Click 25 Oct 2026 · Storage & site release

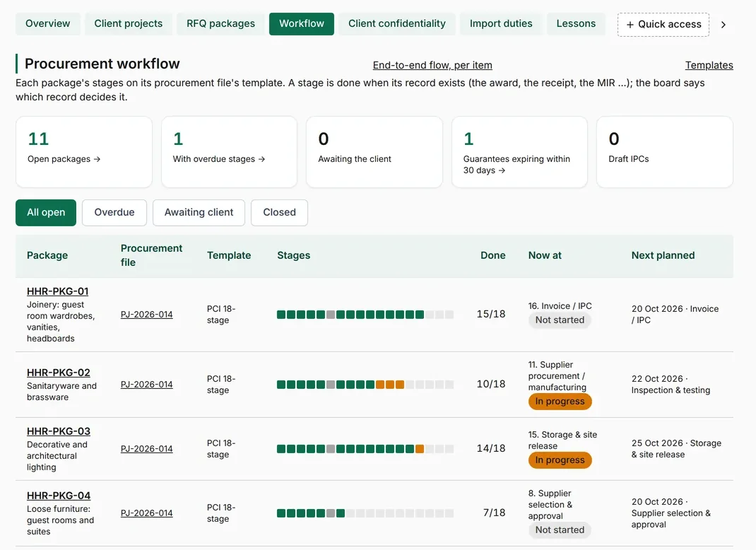click(676, 449)
